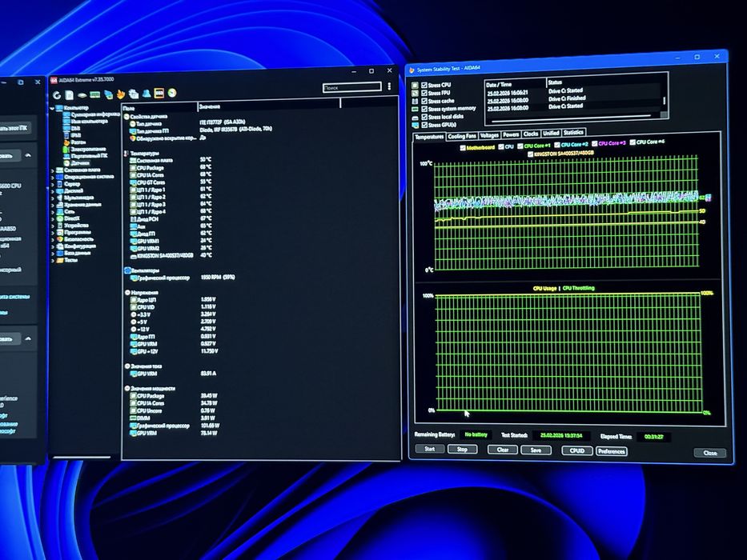
Task: Select Электропитание in the AIDA64 tree
Action: click(84, 149)
